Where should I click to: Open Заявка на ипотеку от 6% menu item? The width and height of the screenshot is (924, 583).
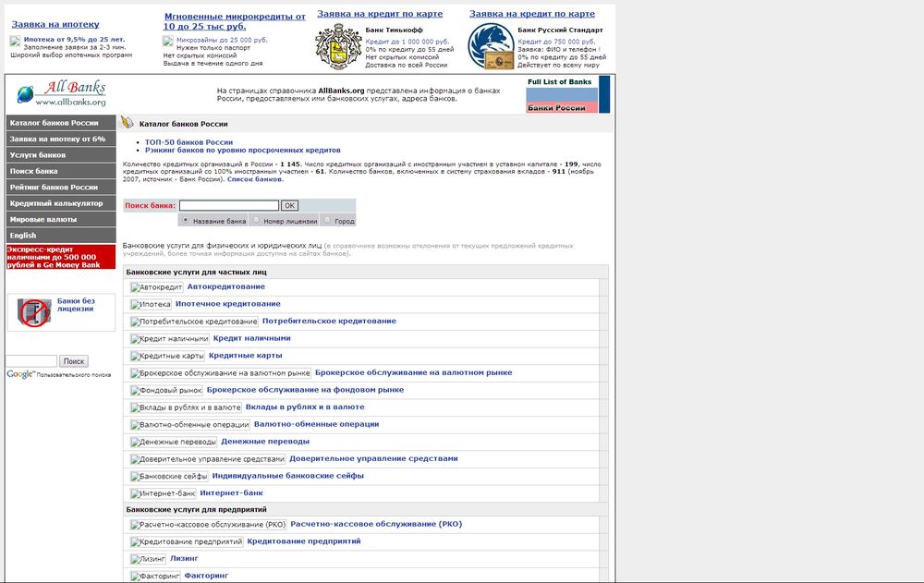61,139
